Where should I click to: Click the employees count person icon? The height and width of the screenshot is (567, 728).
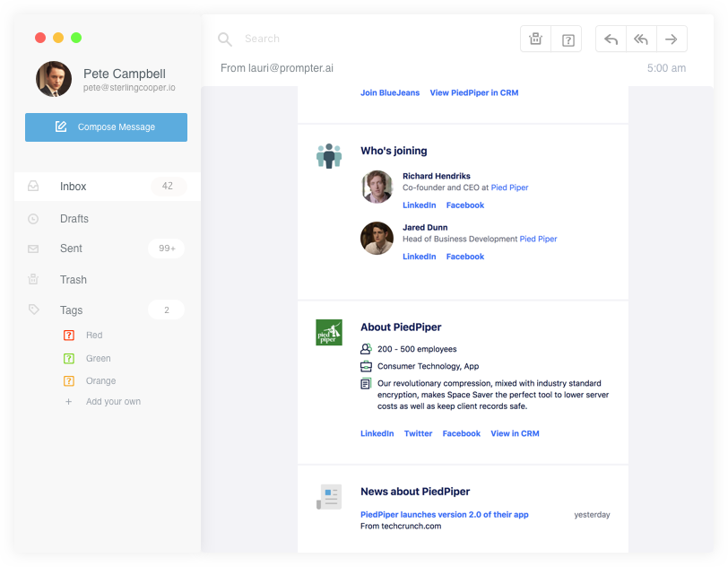point(366,349)
